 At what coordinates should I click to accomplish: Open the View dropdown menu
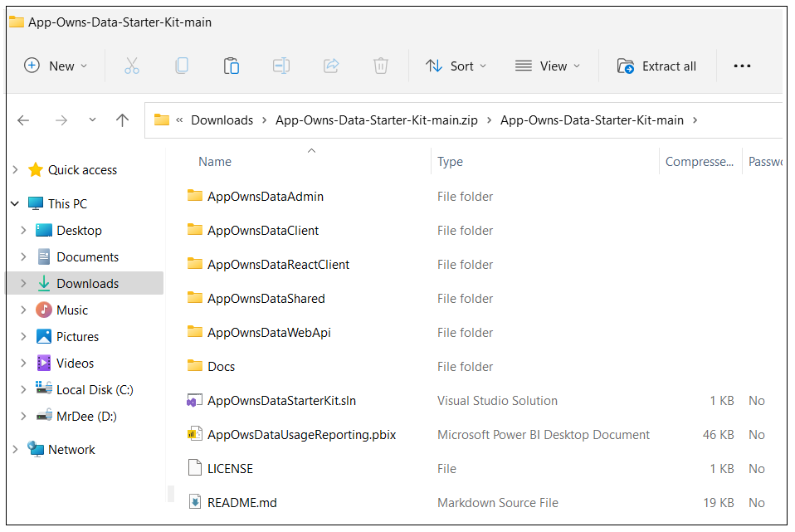(x=548, y=66)
